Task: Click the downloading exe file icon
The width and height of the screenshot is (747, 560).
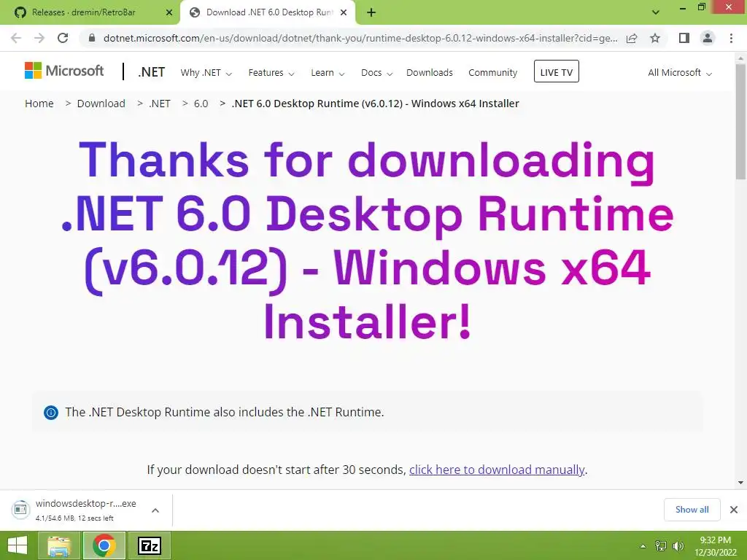Action: pos(20,510)
